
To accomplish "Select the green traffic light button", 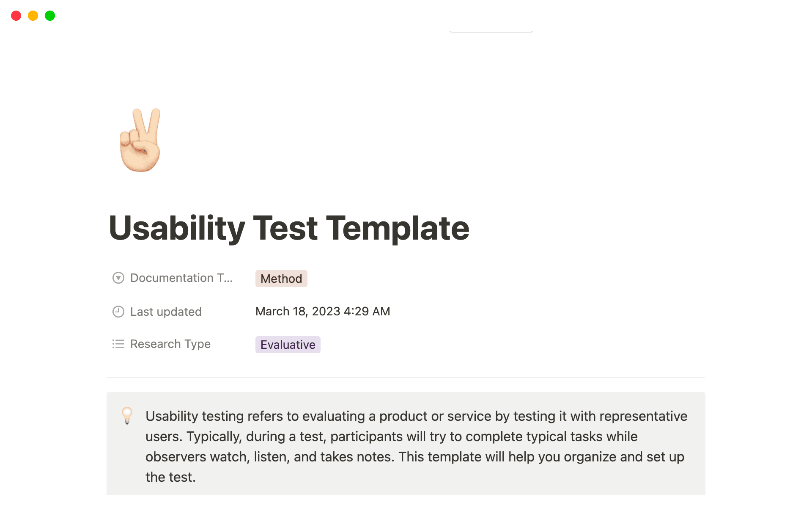I will click(49, 16).
